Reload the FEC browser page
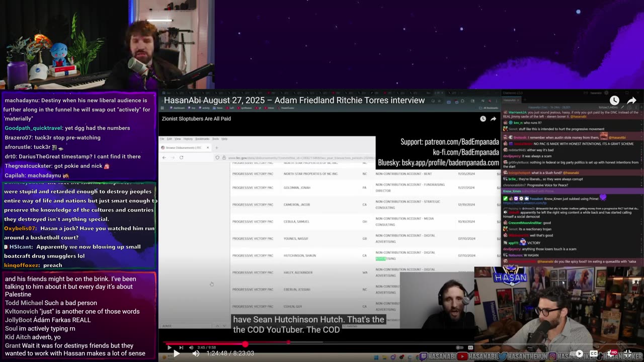 click(181, 157)
